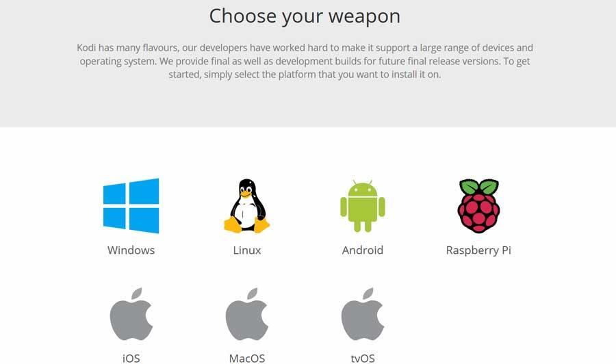Viewport: 616px width, 364px height.
Task: Choose the Linux Tux penguin icon
Action: click(246, 206)
